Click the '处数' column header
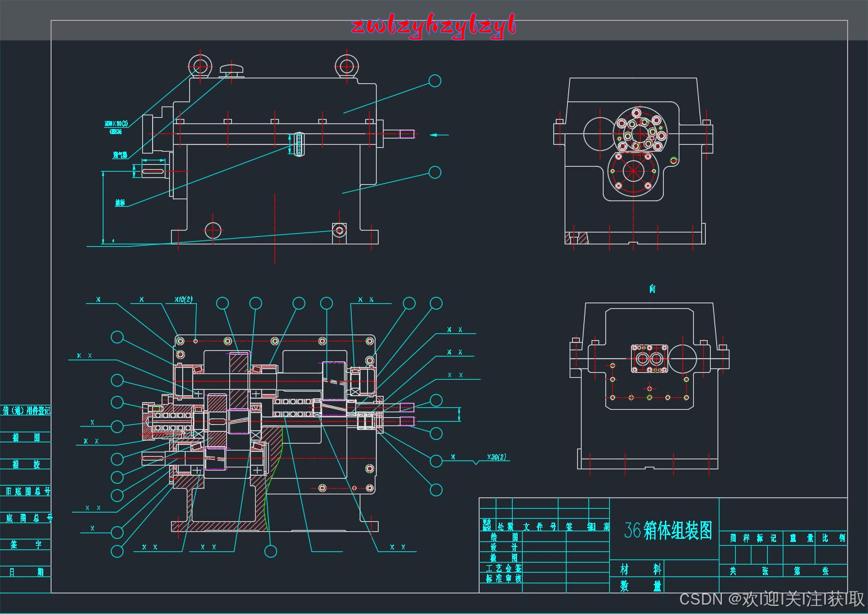 (x=505, y=527)
